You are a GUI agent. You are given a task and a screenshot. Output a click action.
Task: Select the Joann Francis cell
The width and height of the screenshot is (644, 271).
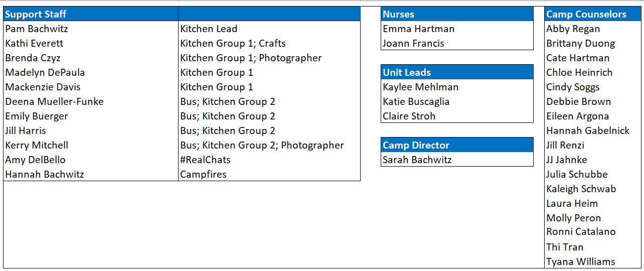457,43
